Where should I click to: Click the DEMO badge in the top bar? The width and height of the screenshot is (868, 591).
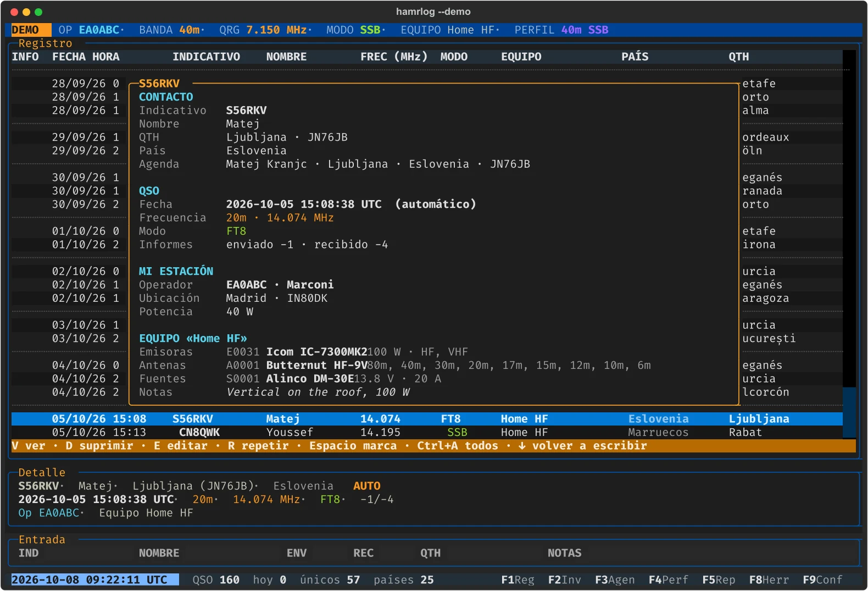point(31,30)
